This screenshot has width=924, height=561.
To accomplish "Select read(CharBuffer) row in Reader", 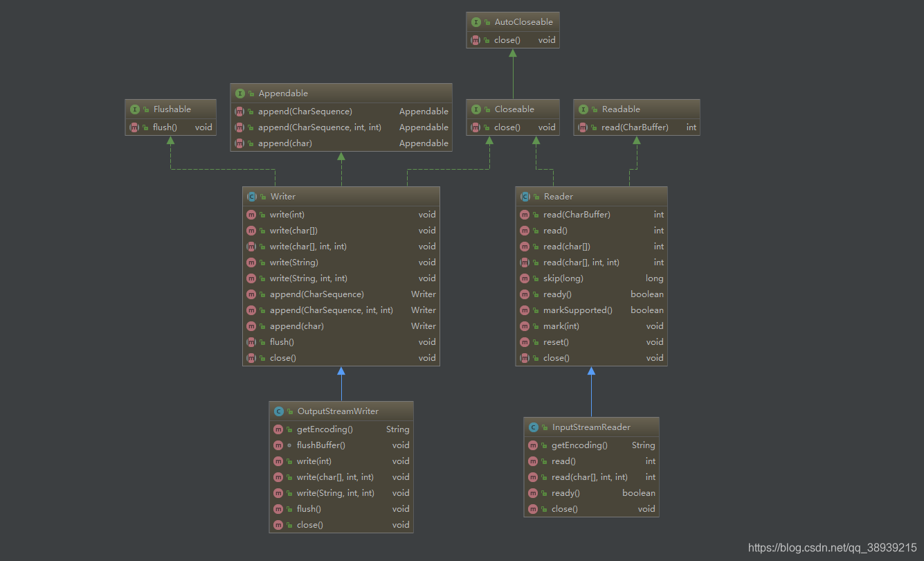I will (x=591, y=215).
